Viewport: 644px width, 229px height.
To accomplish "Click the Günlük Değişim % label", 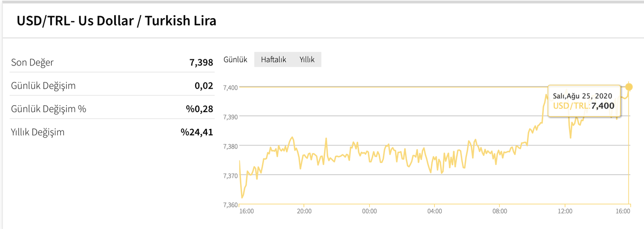I will point(48,109).
